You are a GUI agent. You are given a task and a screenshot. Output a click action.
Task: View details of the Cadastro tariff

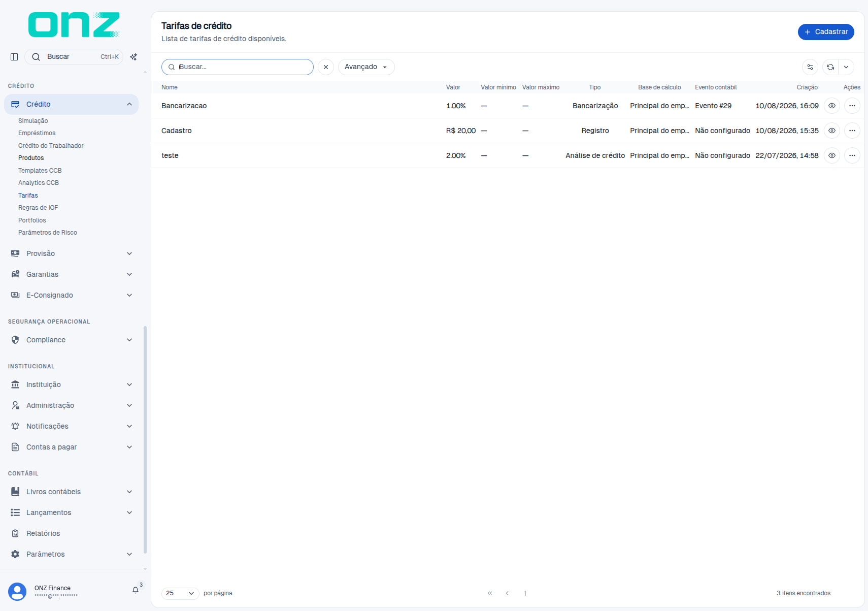pos(832,131)
